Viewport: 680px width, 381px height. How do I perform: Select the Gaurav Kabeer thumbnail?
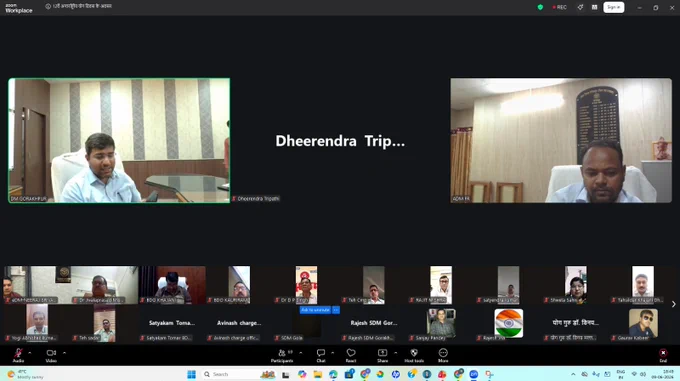(x=643, y=323)
